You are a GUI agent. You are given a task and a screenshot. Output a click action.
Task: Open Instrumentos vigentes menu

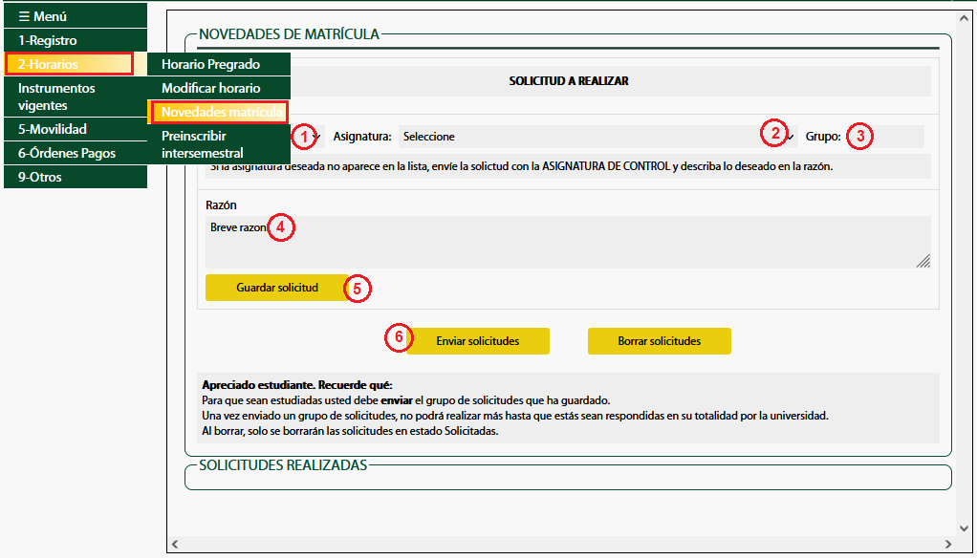[76, 96]
